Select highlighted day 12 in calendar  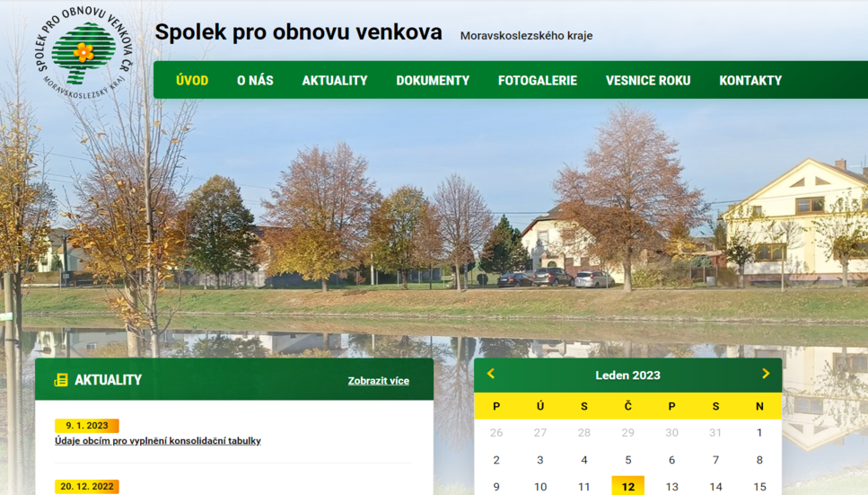[x=627, y=486]
